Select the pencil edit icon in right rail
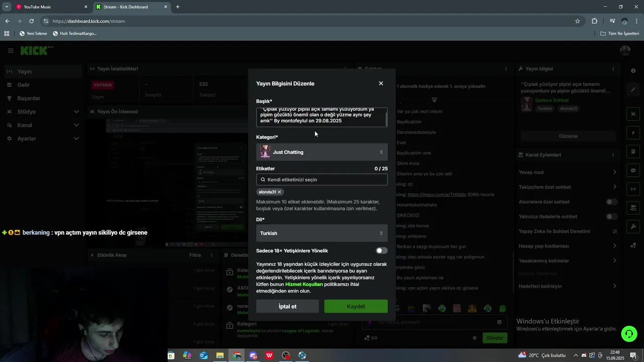The width and height of the screenshot is (644, 362). pyautogui.click(x=633, y=89)
